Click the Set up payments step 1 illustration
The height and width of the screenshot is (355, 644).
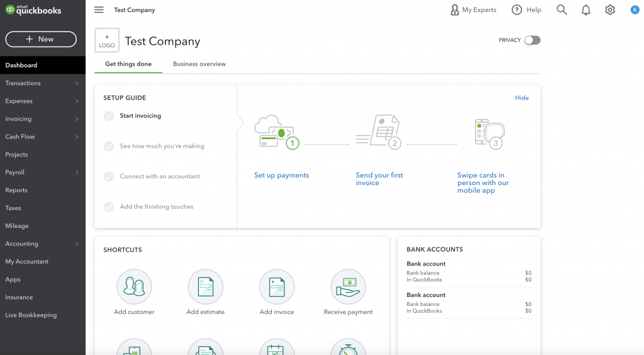tap(277, 132)
